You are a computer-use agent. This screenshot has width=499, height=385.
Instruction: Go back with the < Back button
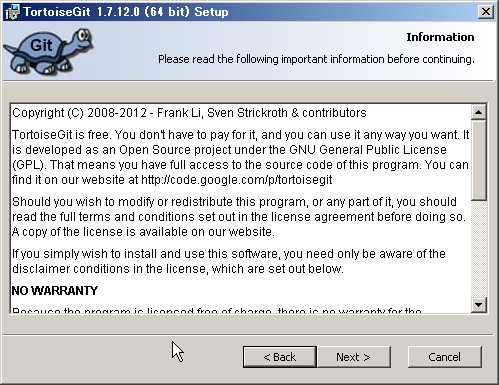[x=280, y=357]
